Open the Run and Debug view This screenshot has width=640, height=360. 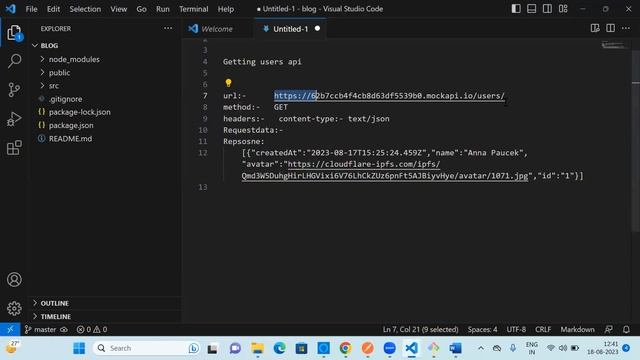[14, 119]
